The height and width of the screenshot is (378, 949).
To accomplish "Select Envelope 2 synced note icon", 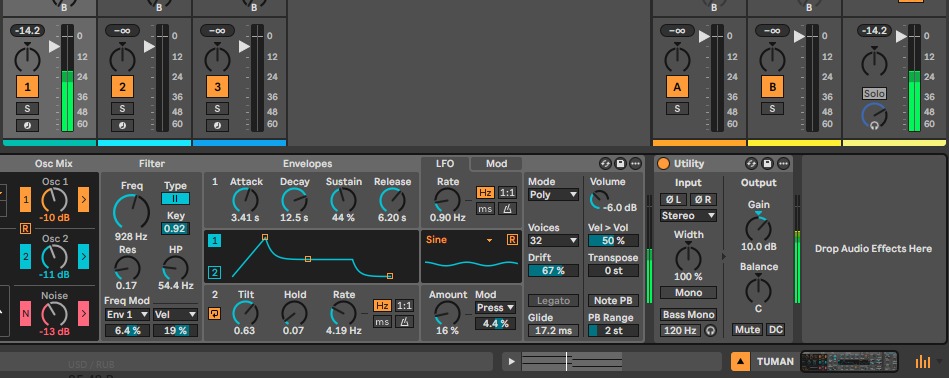I will pos(404,322).
